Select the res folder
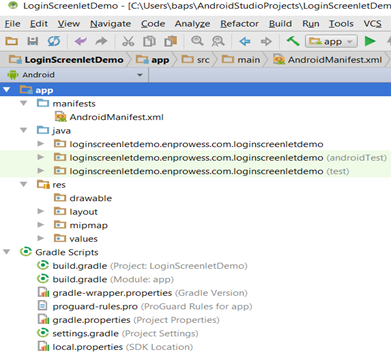Image resolution: width=391 pixels, height=360 pixels. [51, 185]
